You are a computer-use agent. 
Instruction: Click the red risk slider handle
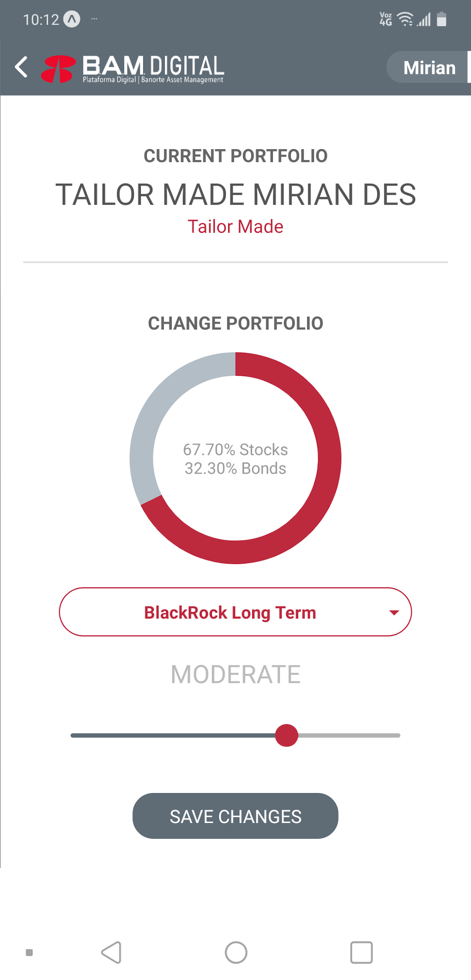(x=286, y=735)
